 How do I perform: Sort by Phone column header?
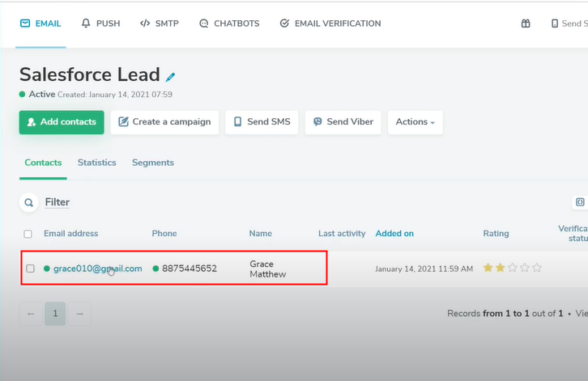click(164, 234)
